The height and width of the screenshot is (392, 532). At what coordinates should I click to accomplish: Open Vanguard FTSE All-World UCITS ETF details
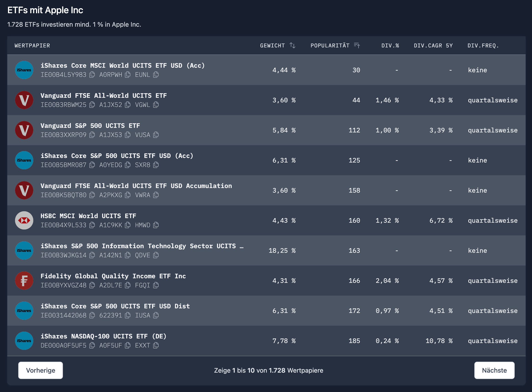[104, 95]
